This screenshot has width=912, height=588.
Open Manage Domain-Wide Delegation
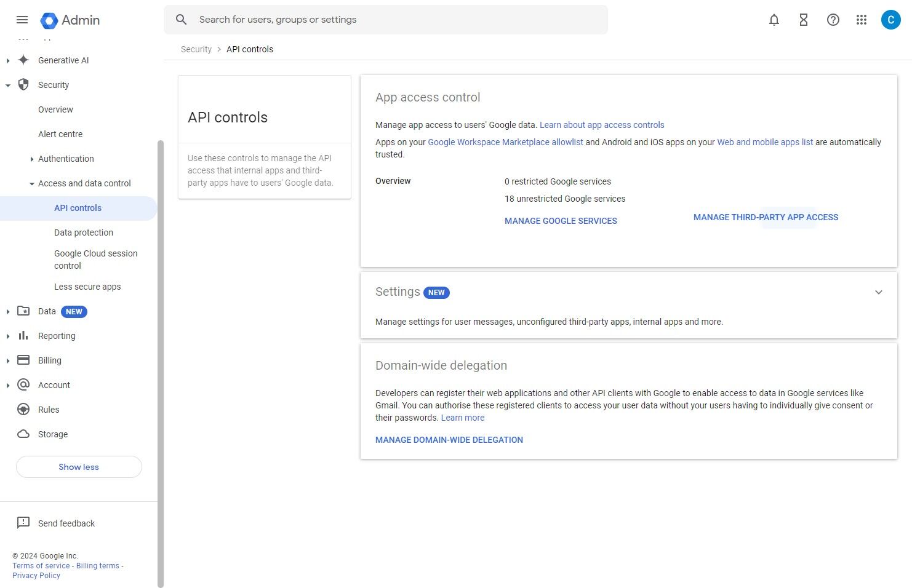click(449, 440)
